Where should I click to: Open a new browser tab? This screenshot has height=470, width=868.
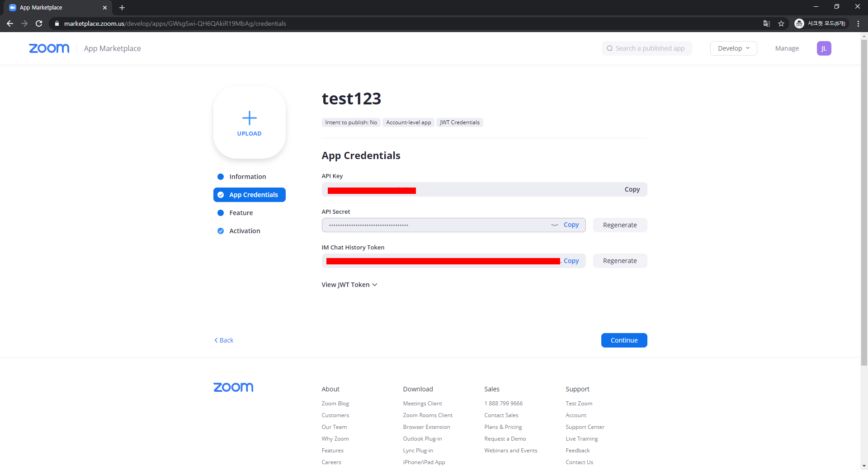pyautogui.click(x=122, y=8)
